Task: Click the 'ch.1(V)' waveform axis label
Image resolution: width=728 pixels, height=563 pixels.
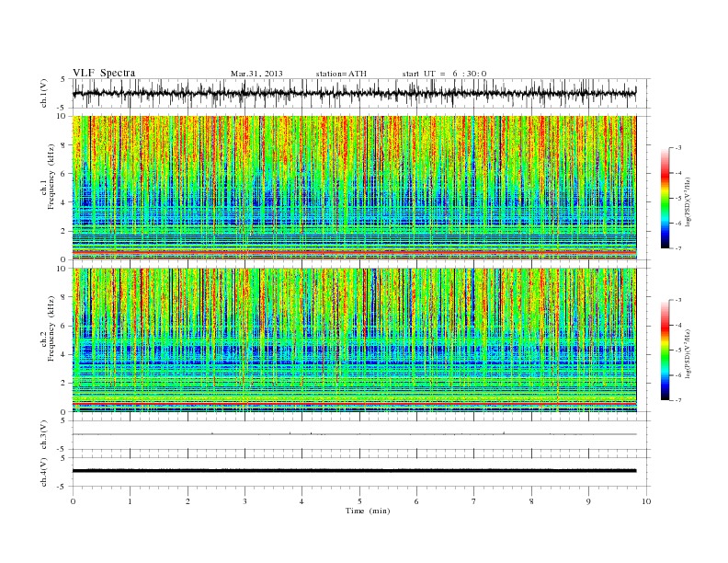Action: 44,93
